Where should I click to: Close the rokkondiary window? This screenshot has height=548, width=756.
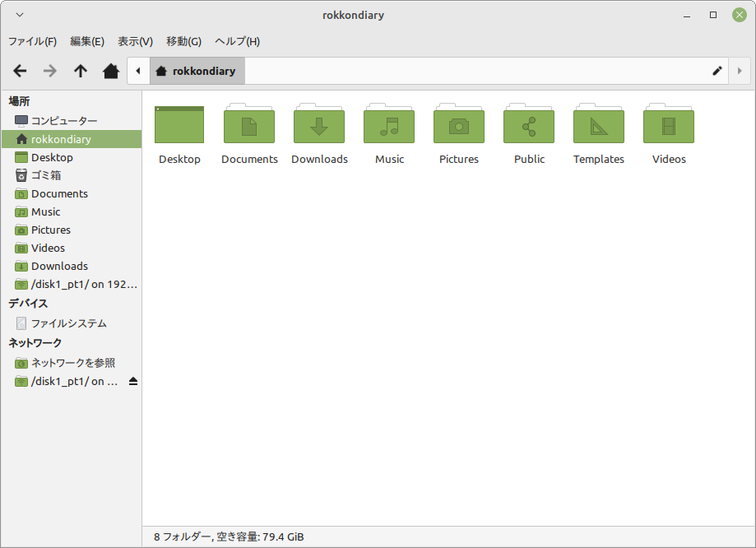(x=739, y=15)
